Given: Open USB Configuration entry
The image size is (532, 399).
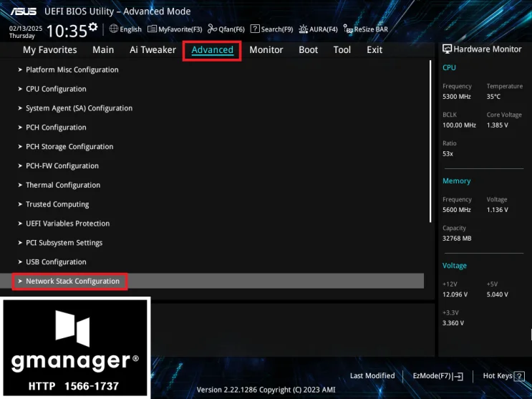Looking at the screenshot, I should [56, 261].
